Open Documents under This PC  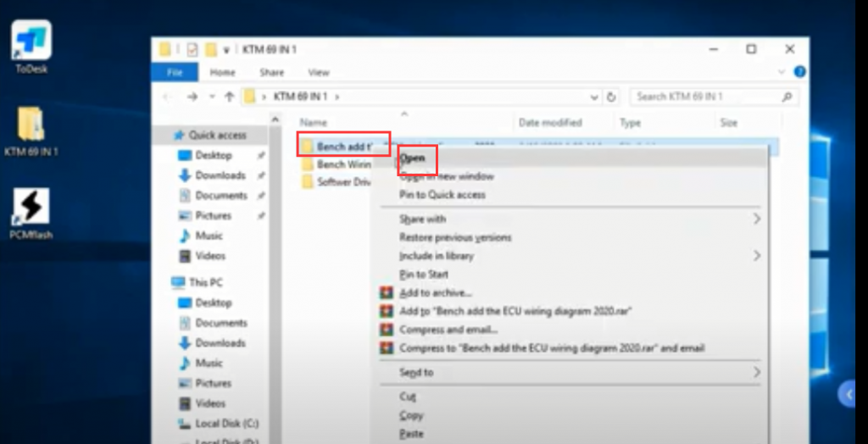(x=221, y=323)
